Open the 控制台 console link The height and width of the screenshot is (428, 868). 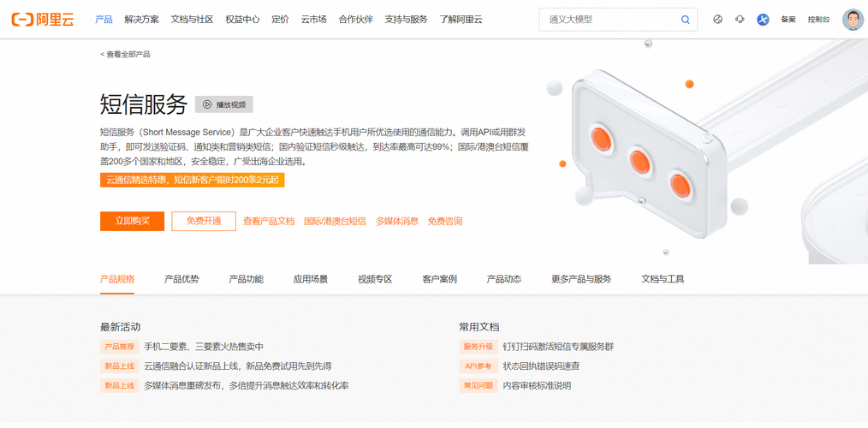(818, 20)
